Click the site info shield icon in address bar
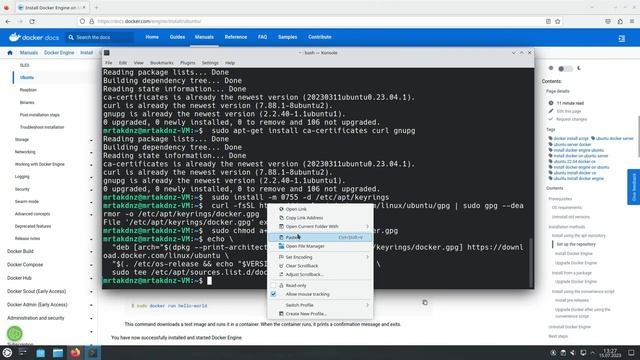This screenshot has height=360, width=640. [x=82, y=21]
